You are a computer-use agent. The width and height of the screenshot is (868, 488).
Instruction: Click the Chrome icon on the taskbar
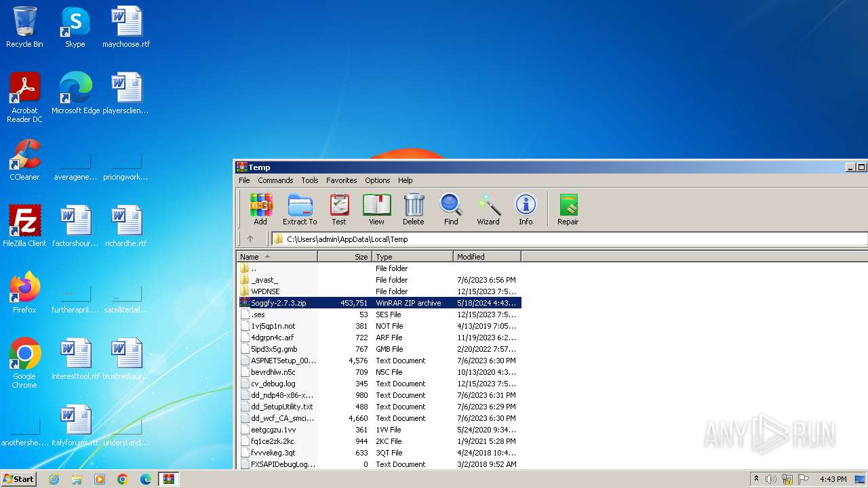click(x=123, y=479)
